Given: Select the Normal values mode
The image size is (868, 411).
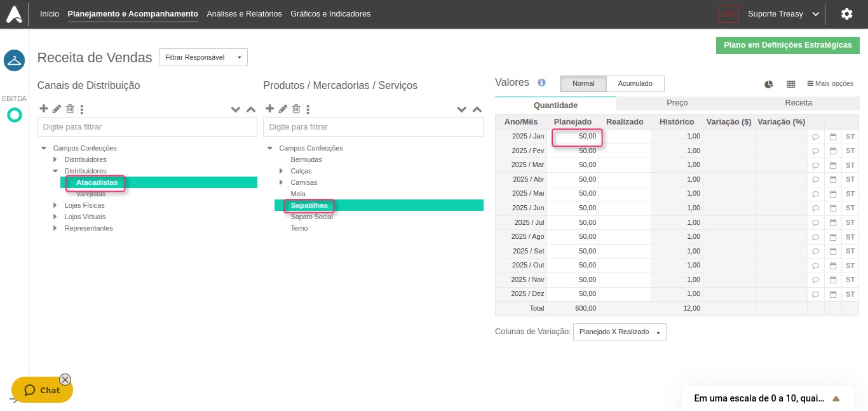Looking at the screenshot, I should coord(583,83).
